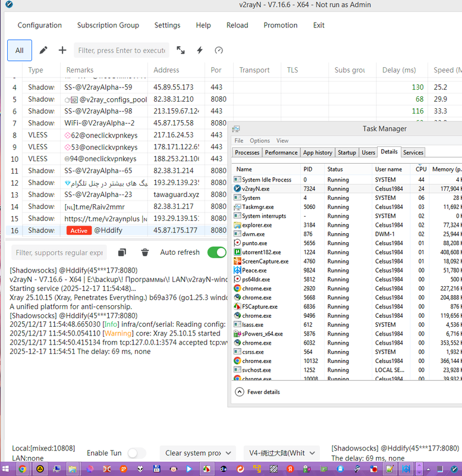Click the server filter input field
This screenshot has height=476, width=462.
click(121, 50)
